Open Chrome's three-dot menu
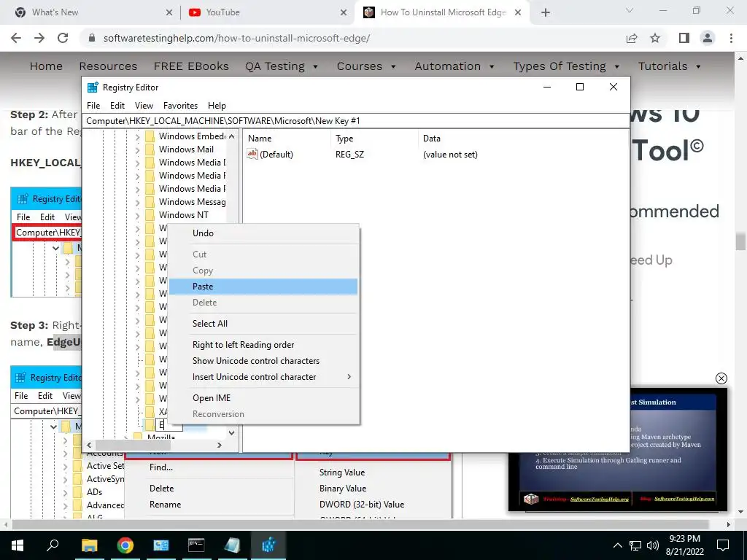Image resolution: width=747 pixels, height=560 pixels. coord(731,38)
